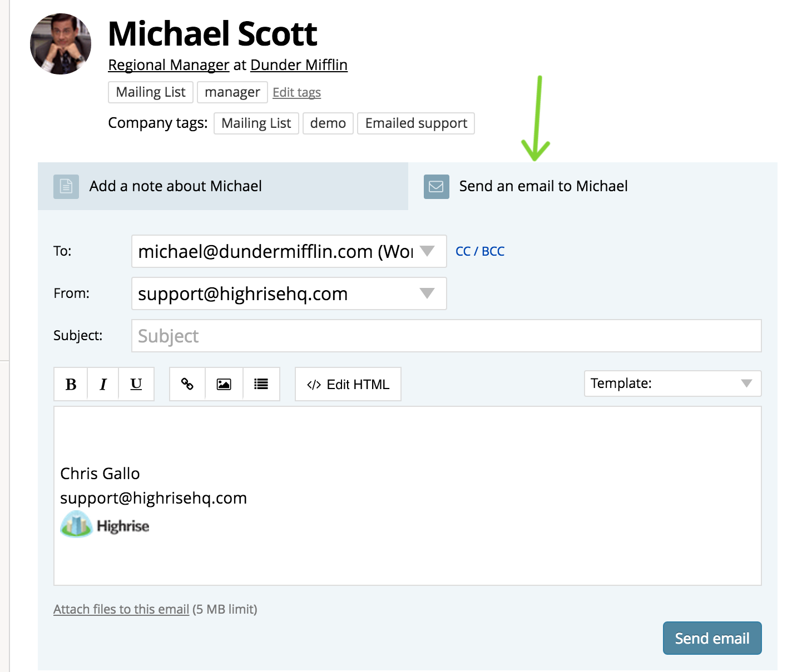Image resolution: width=797 pixels, height=672 pixels.
Task: Click the Edit HTML button
Action: tap(348, 384)
